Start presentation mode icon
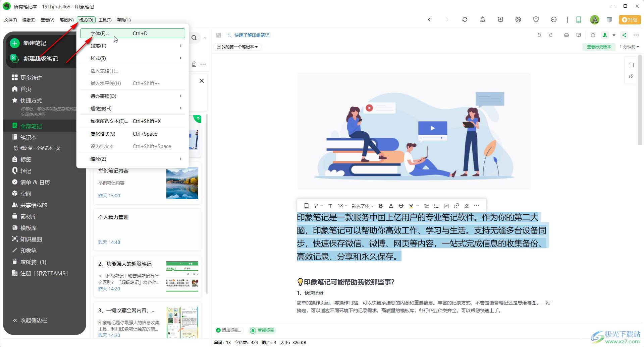 pos(579,35)
